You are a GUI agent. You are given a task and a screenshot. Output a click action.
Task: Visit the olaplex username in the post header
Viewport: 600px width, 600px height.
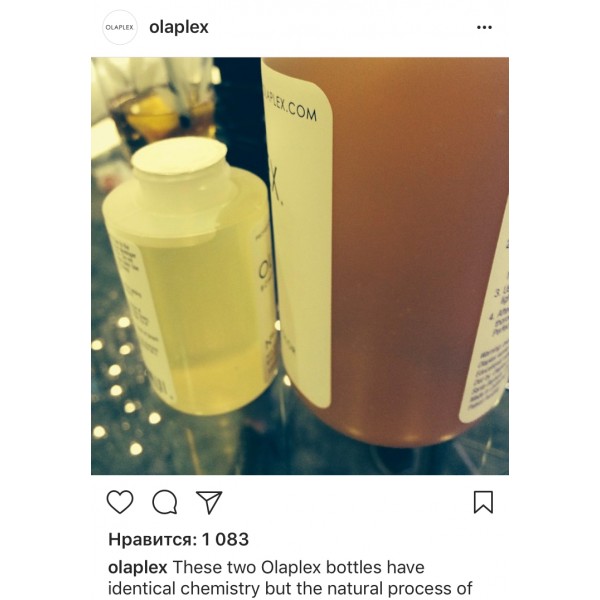[179, 27]
